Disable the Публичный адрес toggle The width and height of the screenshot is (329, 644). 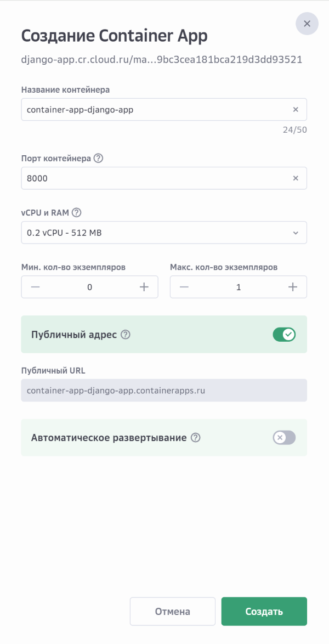(x=284, y=334)
